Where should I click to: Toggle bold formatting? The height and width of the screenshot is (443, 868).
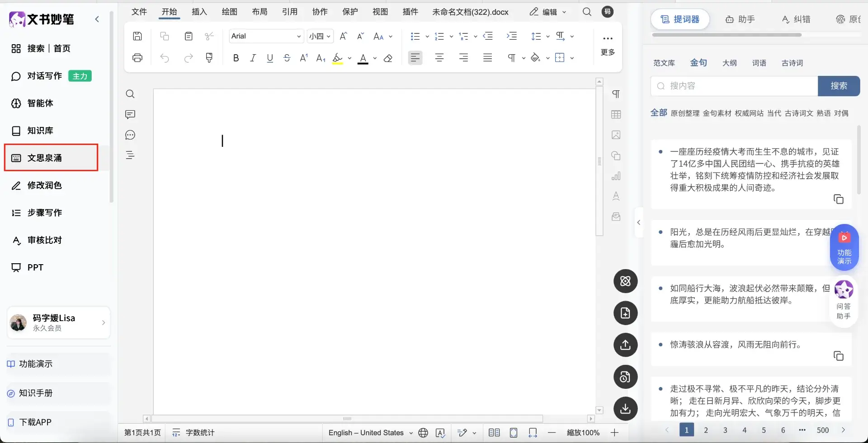click(236, 58)
